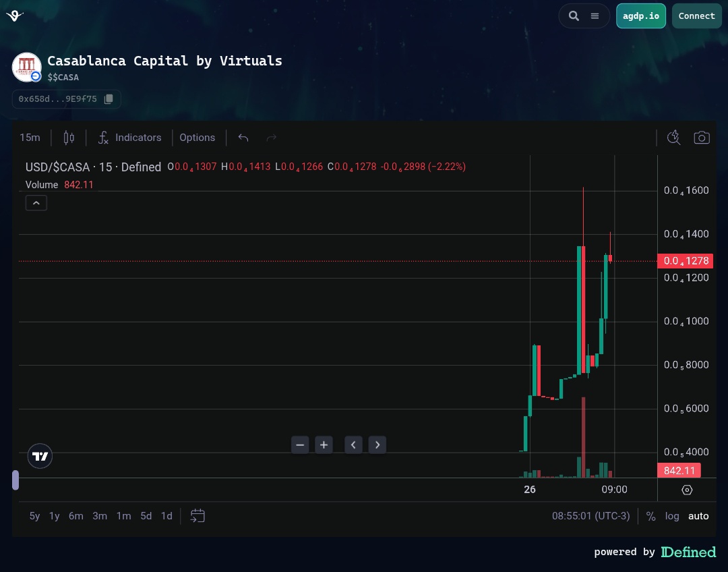This screenshot has height=572, width=728.
Task: Click the TradingView logo badge
Action: [40, 456]
